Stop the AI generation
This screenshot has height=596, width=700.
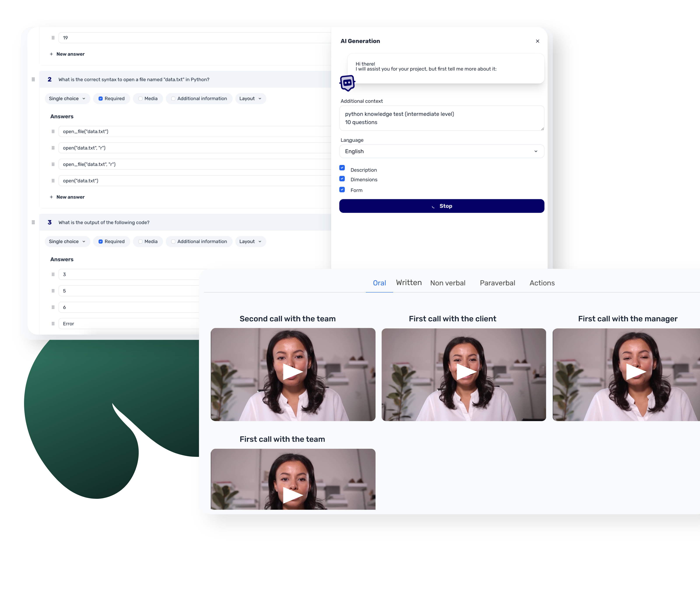pyautogui.click(x=442, y=206)
